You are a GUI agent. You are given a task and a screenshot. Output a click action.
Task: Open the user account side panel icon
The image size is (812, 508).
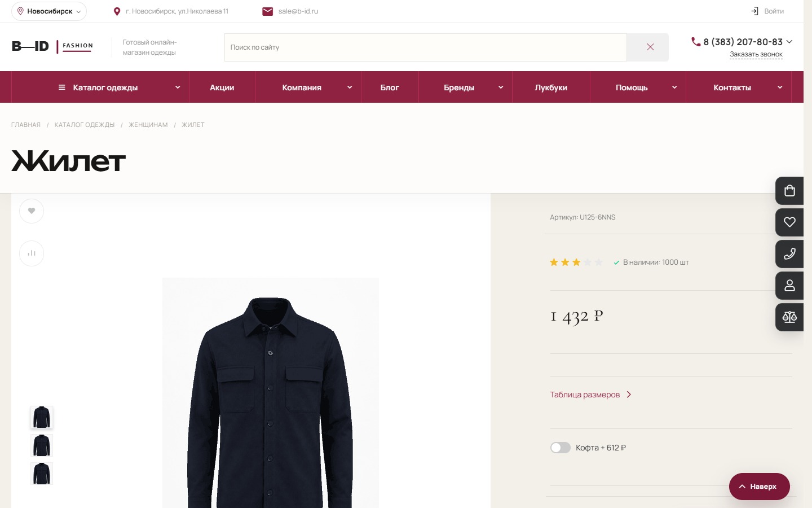tap(789, 286)
